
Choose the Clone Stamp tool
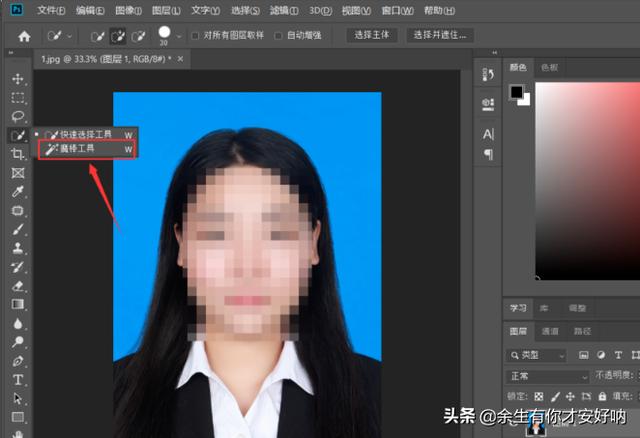[x=18, y=248]
